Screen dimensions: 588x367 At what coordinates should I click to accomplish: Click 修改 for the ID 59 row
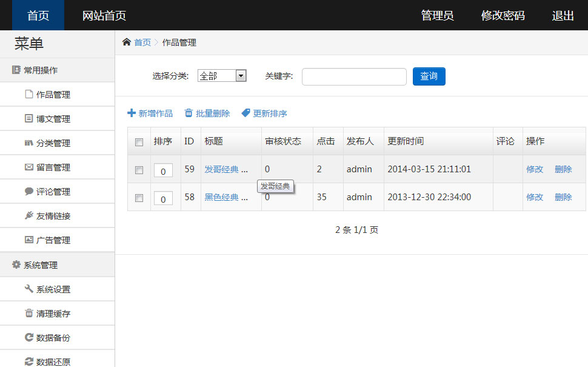click(x=535, y=169)
